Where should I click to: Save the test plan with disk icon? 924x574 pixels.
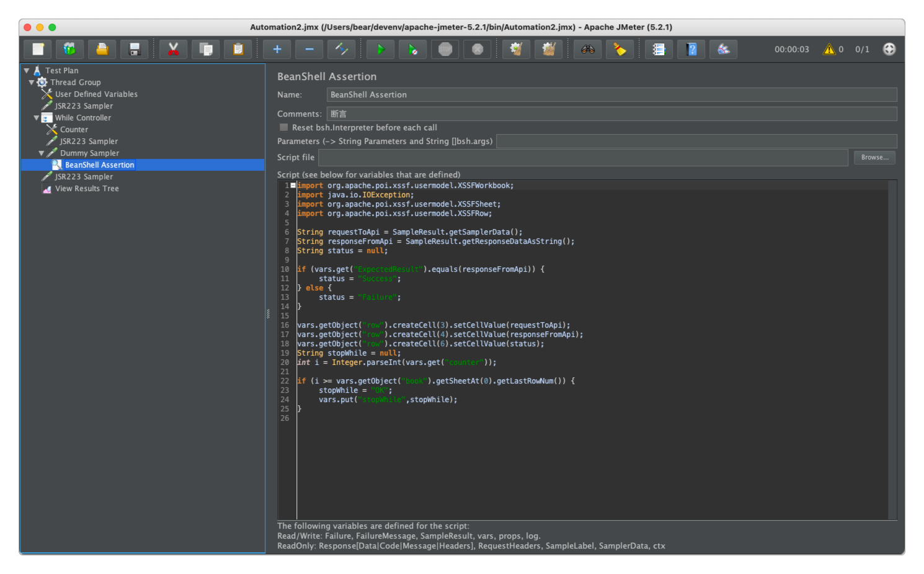pos(134,49)
